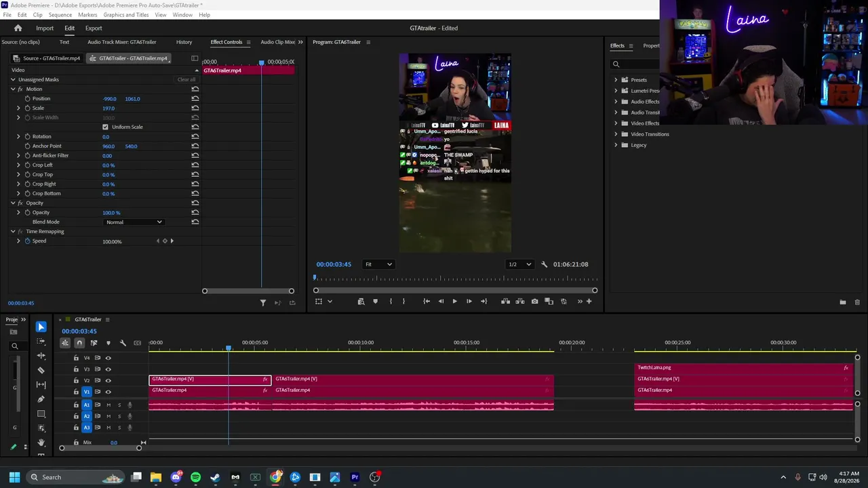Select the Selection tool arrow

[41, 327]
